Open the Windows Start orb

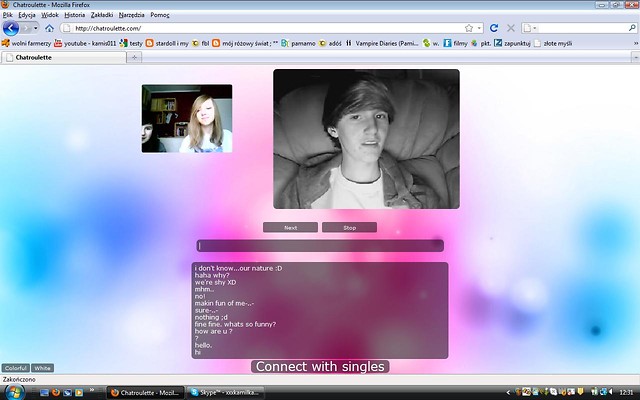coord(13,393)
